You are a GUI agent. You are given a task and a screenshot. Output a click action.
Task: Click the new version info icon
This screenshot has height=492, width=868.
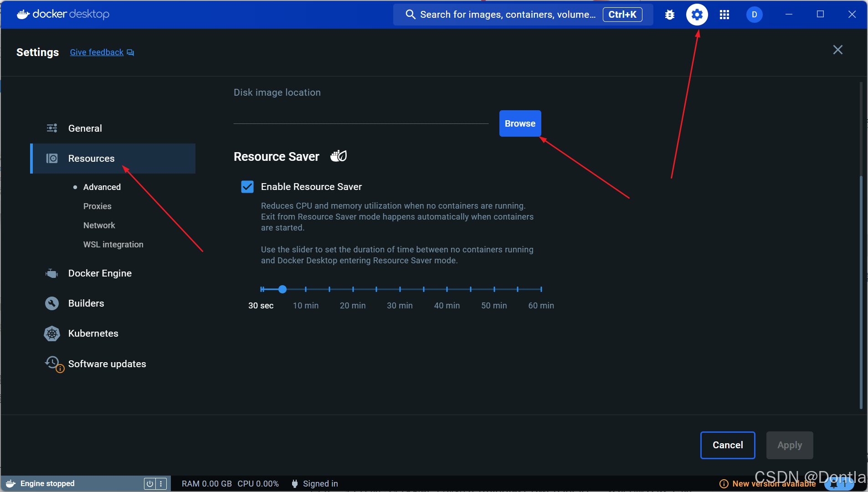(724, 484)
